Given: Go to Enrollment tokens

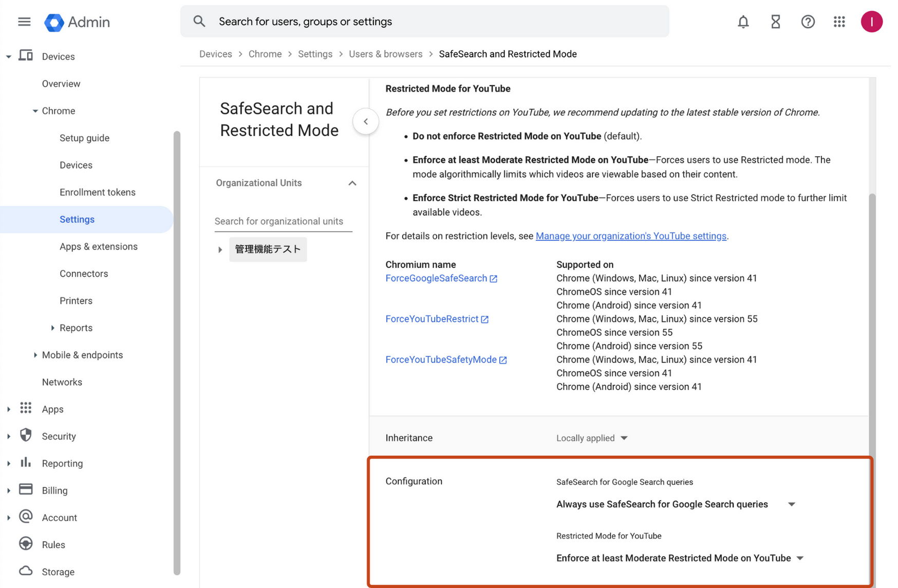Looking at the screenshot, I should coord(98,192).
